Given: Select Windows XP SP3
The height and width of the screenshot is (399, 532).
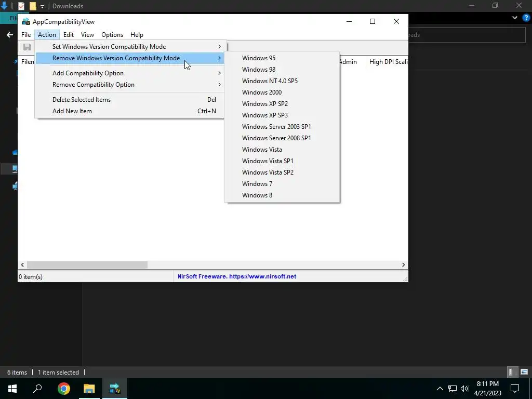Looking at the screenshot, I should coord(282,115).
